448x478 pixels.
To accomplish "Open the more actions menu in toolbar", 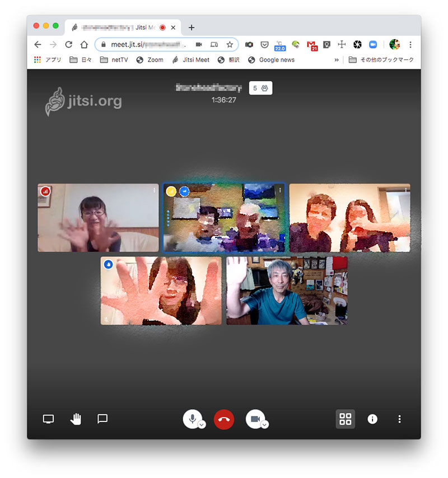I will pos(399,419).
